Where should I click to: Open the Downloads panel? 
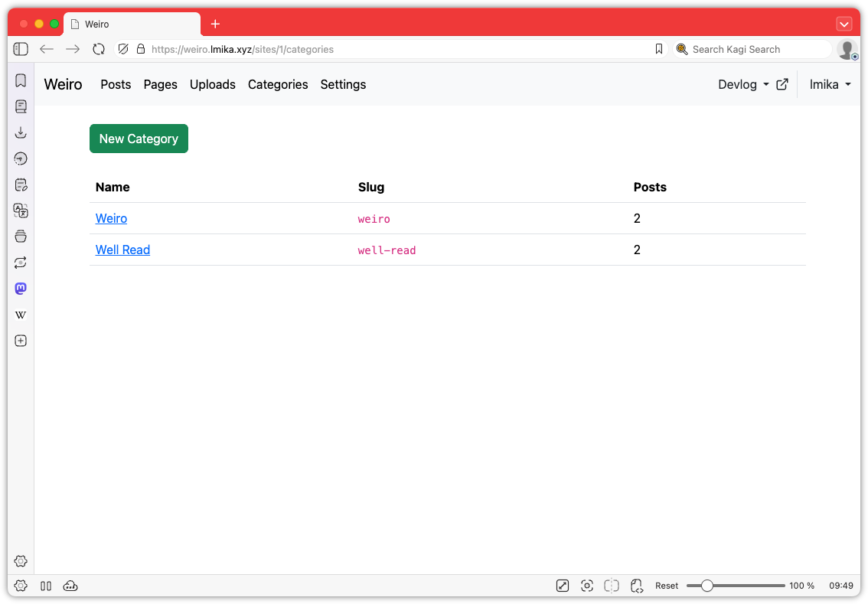pos(21,132)
